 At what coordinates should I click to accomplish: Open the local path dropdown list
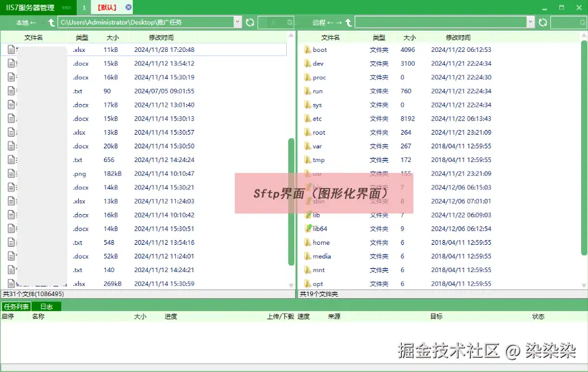pyautogui.click(x=238, y=22)
